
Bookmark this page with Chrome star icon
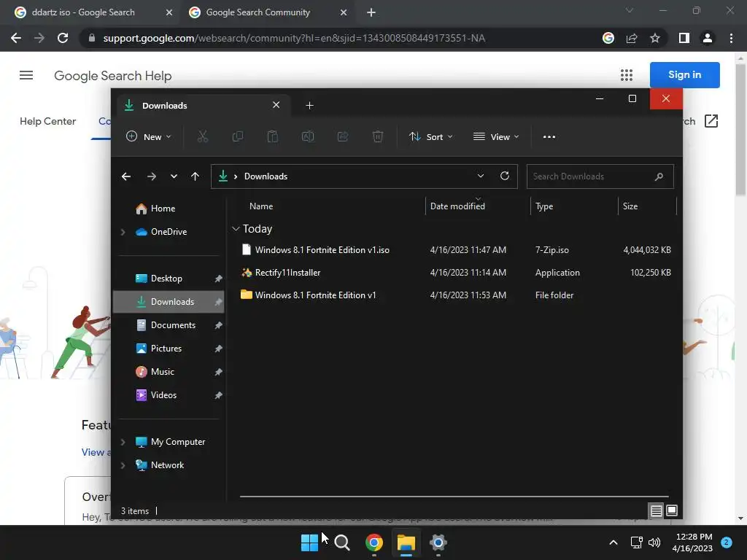click(655, 38)
